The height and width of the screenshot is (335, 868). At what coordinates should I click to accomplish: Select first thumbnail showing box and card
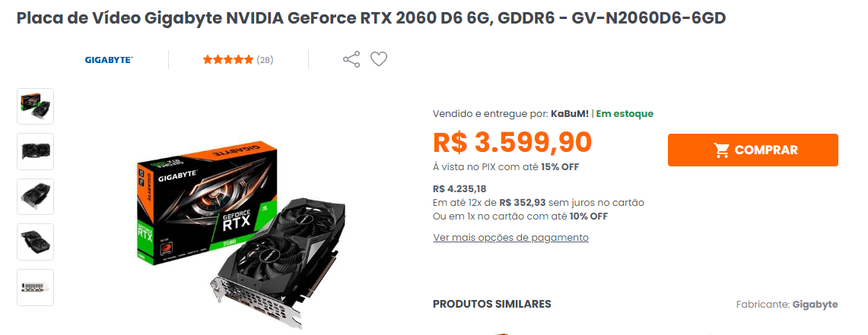[x=36, y=106]
